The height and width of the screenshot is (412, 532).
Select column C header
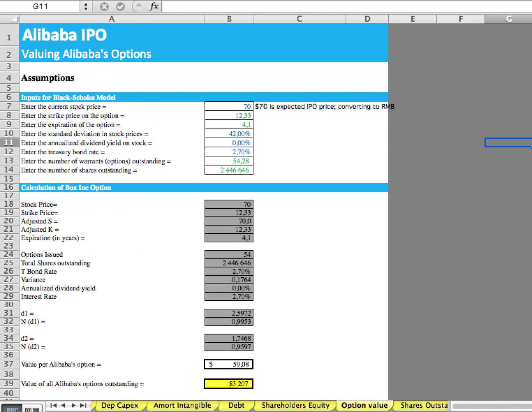click(299, 19)
